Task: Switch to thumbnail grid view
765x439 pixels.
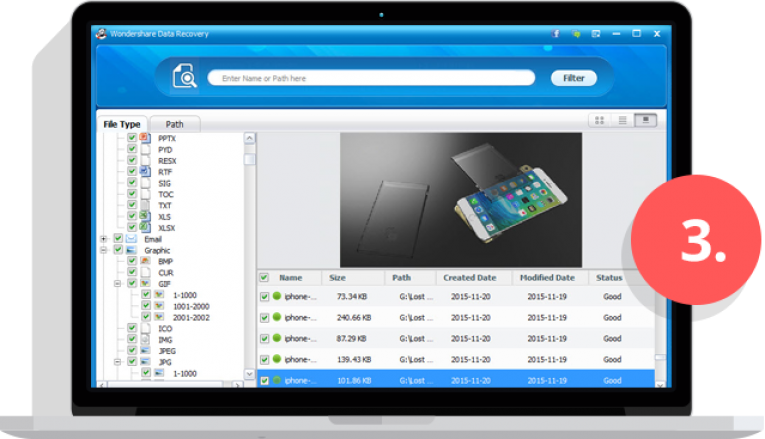Action: (x=600, y=120)
